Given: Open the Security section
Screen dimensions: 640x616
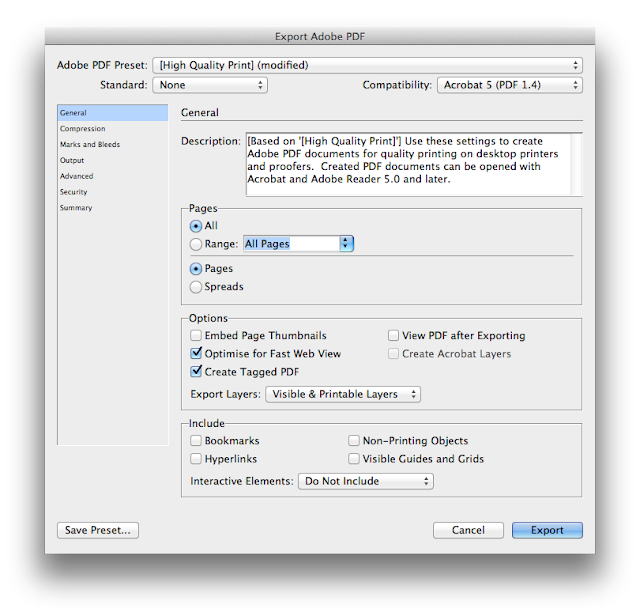Looking at the screenshot, I should (x=113, y=192).
